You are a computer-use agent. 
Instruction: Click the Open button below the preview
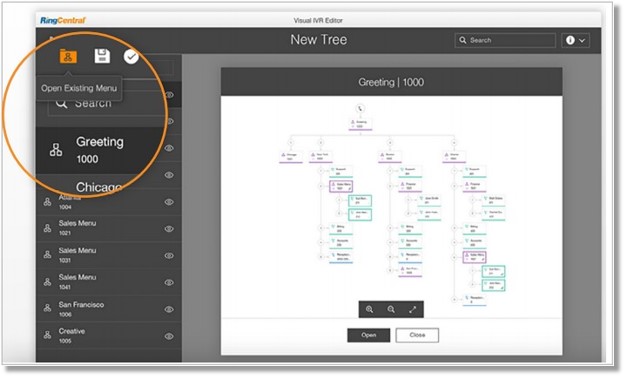tap(369, 335)
